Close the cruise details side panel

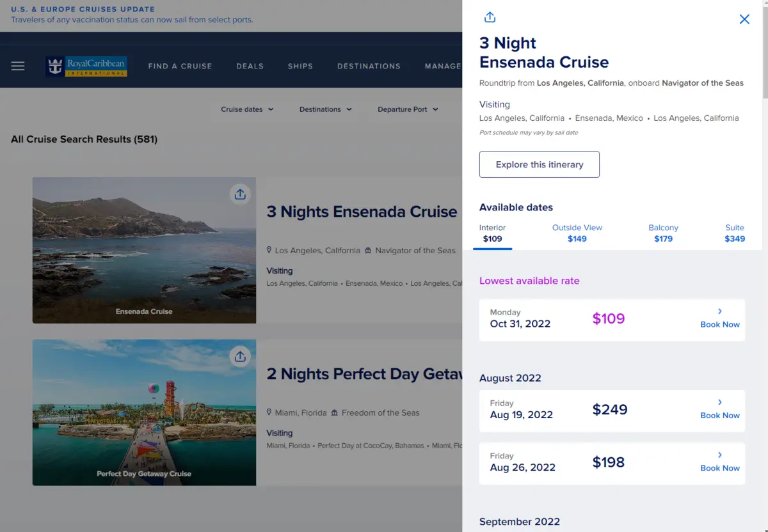[744, 19]
